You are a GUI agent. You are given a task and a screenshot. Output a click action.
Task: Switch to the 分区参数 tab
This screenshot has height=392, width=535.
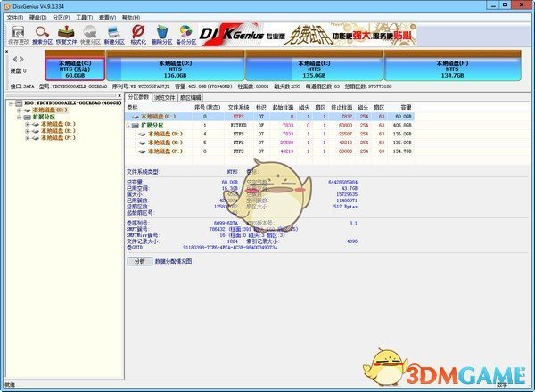pos(138,97)
